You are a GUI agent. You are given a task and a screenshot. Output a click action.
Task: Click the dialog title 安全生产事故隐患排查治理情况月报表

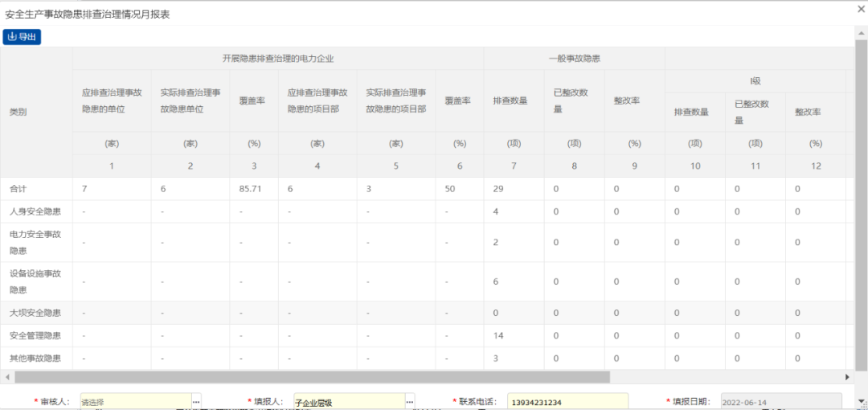[88, 15]
